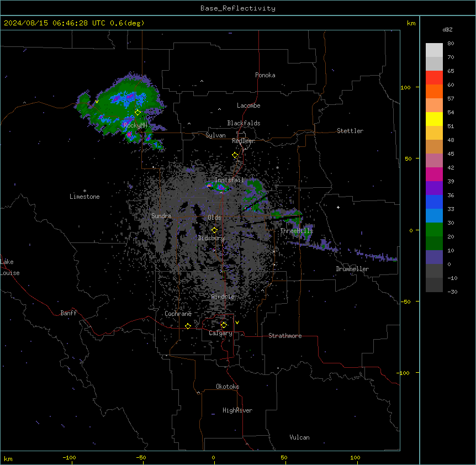Viewport: 476px width, 465px height.
Task: Click the yellow diamond marker below Cochrane
Action: (x=188, y=326)
